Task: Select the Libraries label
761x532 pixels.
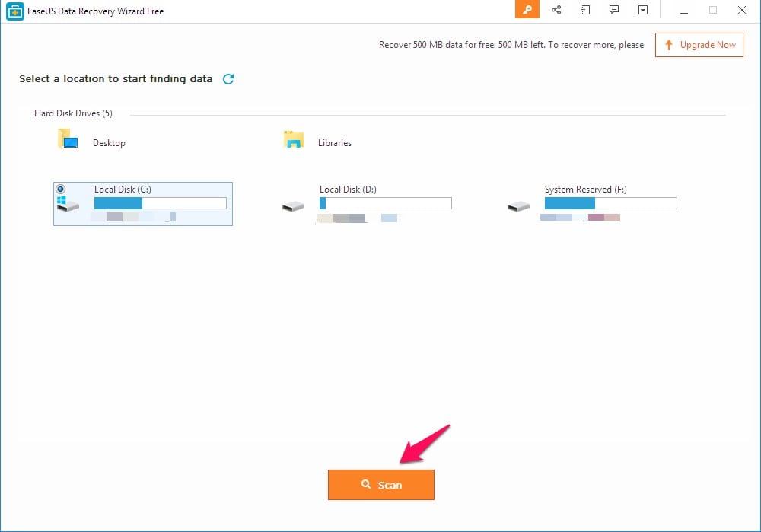Action: (x=335, y=143)
